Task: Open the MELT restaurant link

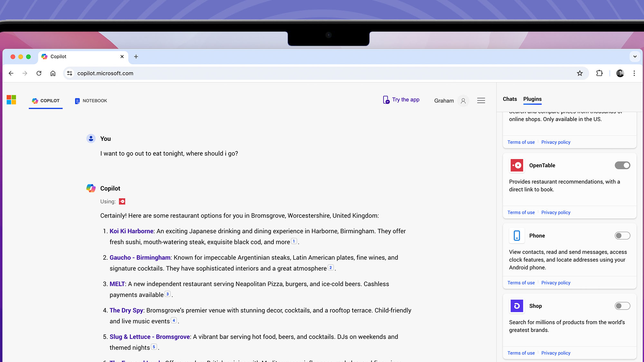Action: click(x=117, y=284)
